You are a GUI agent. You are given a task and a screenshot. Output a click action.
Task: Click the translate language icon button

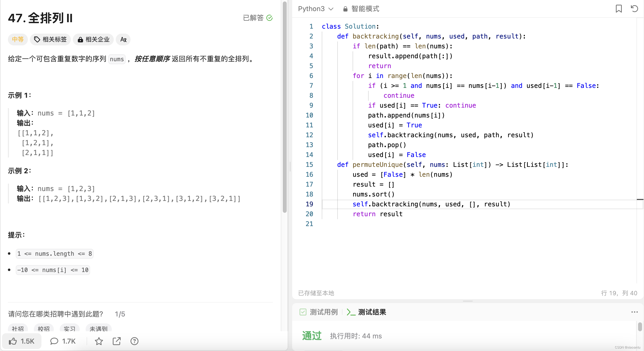tap(123, 39)
